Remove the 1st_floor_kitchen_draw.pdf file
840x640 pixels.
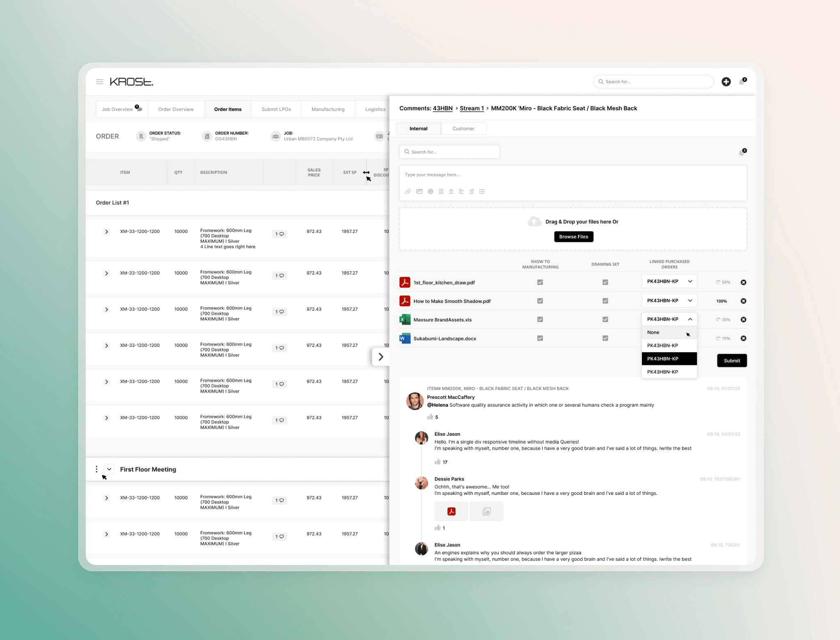[743, 282]
